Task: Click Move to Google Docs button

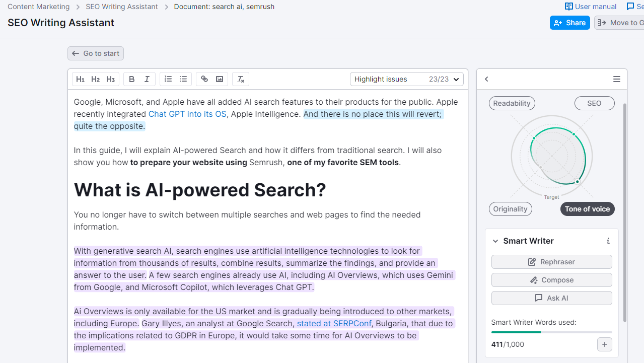Action: pyautogui.click(x=620, y=23)
